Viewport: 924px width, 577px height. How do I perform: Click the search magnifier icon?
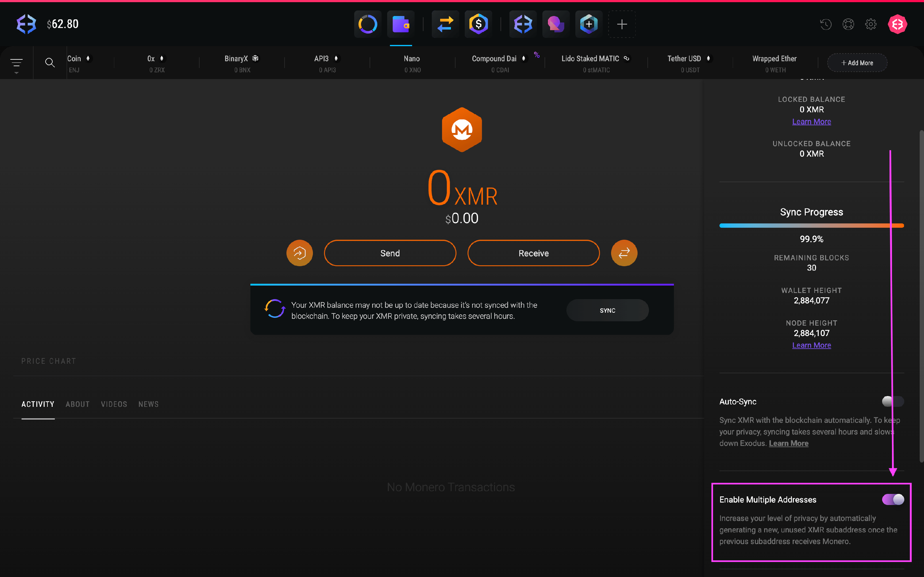[x=50, y=62]
